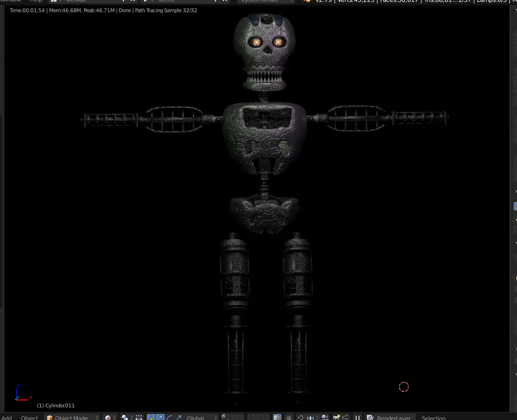Select the cracked chest torso object

coord(264,138)
